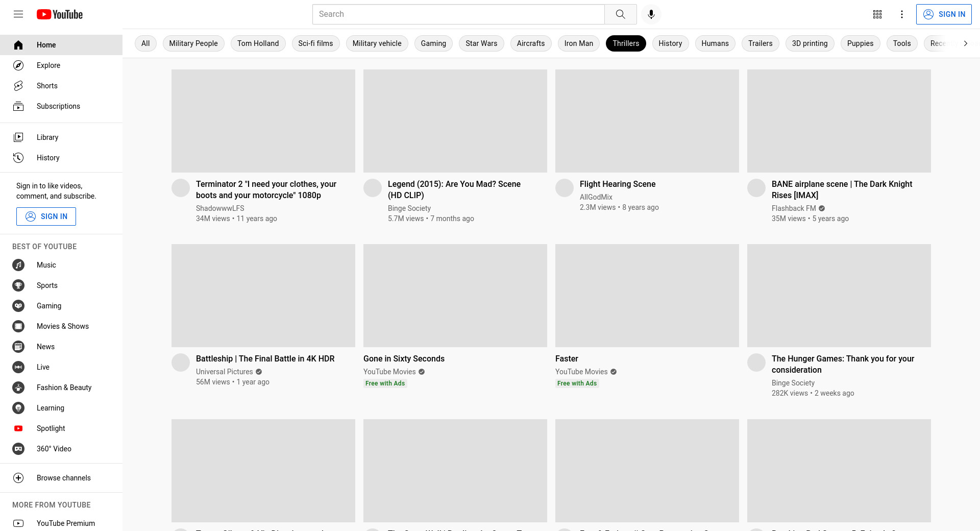Open Terminator 2 video title
Image resolution: width=980 pixels, height=531 pixels.
click(266, 189)
